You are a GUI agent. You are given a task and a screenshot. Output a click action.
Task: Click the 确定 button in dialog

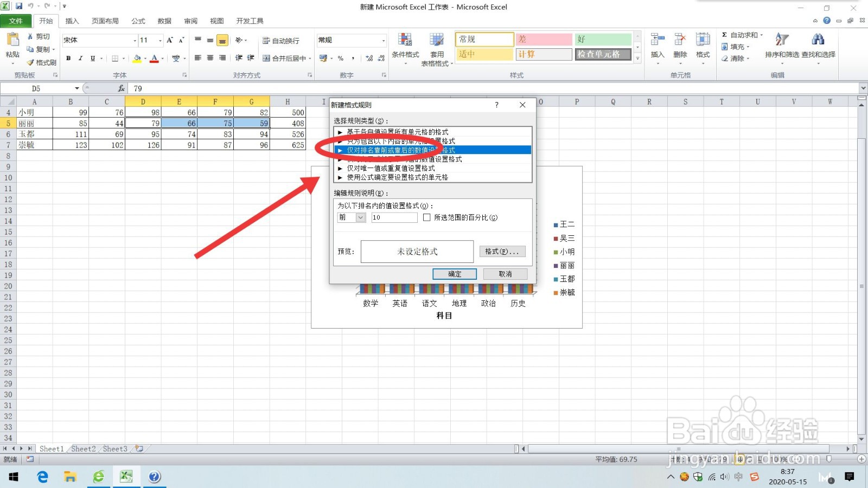[x=455, y=274]
